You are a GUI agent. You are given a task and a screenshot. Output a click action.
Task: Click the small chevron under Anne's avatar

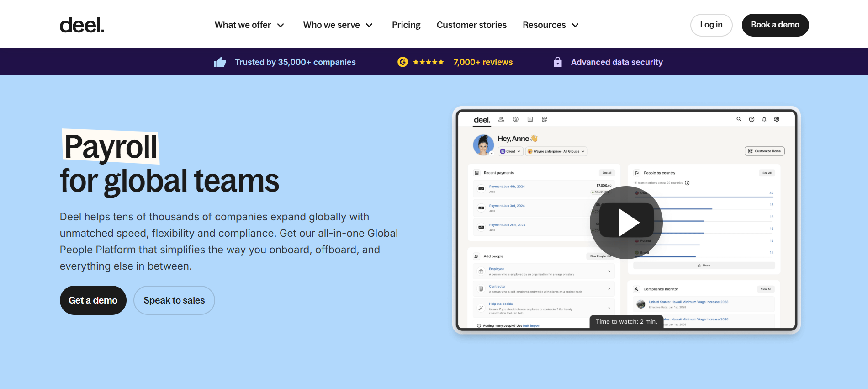(492, 154)
